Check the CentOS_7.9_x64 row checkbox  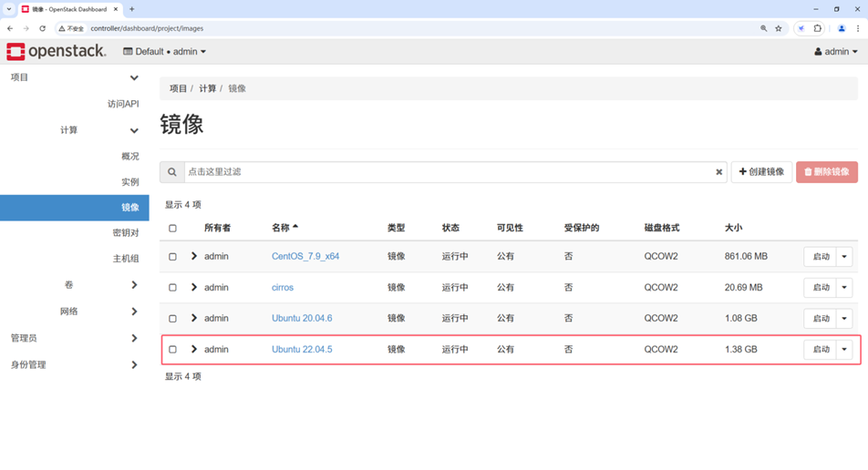(172, 257)
